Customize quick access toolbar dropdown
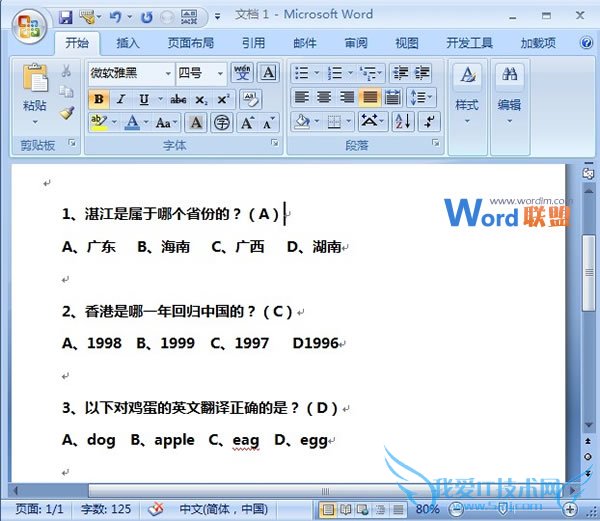600x521 pixels. coord(217,16)
